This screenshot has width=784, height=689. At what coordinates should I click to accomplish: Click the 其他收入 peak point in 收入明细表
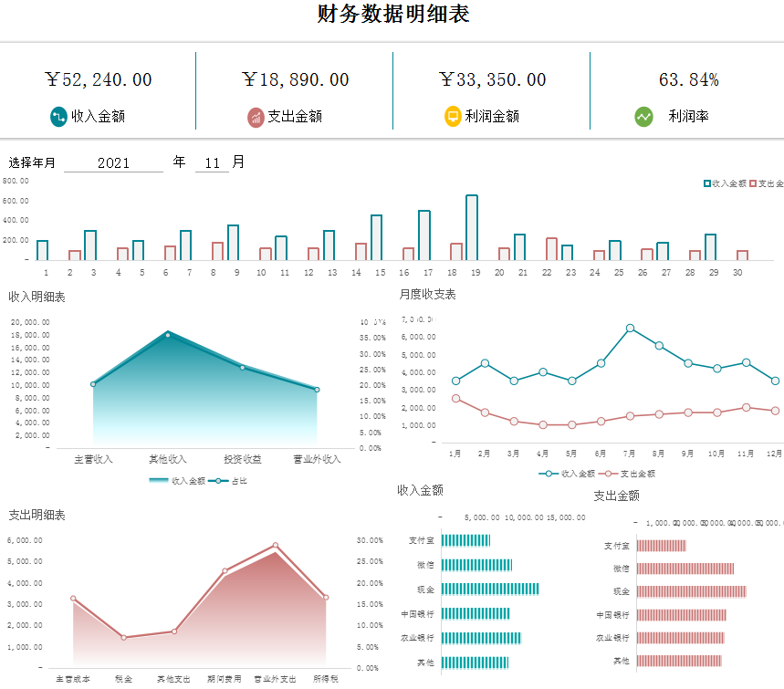[168, 335]
